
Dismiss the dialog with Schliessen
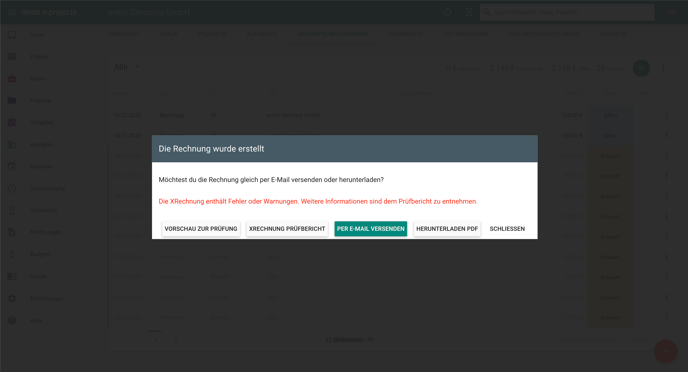coord(507,229)
